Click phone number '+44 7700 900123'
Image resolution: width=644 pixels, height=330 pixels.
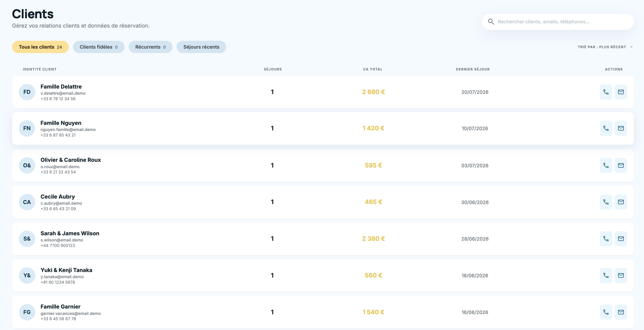click(x=58, y=245)
